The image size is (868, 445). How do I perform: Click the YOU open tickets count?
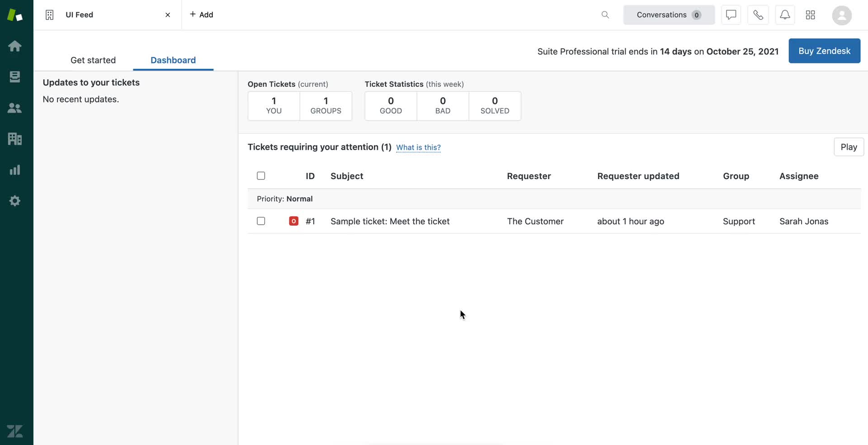click(274, 106)
